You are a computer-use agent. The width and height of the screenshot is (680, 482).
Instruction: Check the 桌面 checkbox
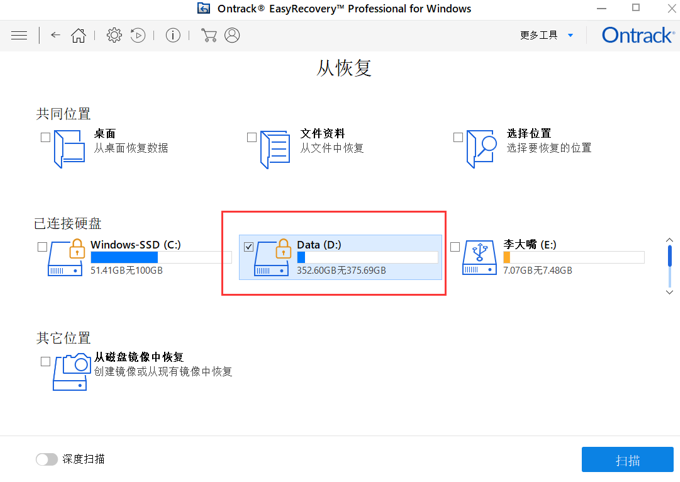(x=45, y=137)
